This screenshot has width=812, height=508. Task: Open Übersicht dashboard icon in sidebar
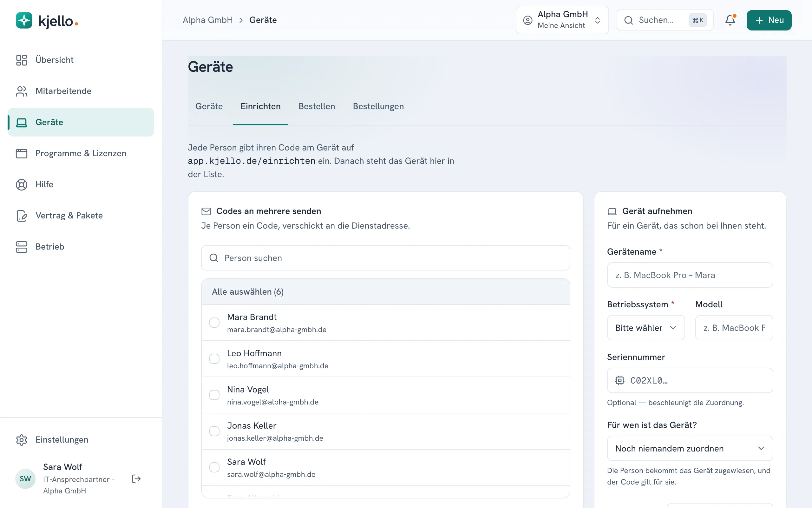(22, 60)
